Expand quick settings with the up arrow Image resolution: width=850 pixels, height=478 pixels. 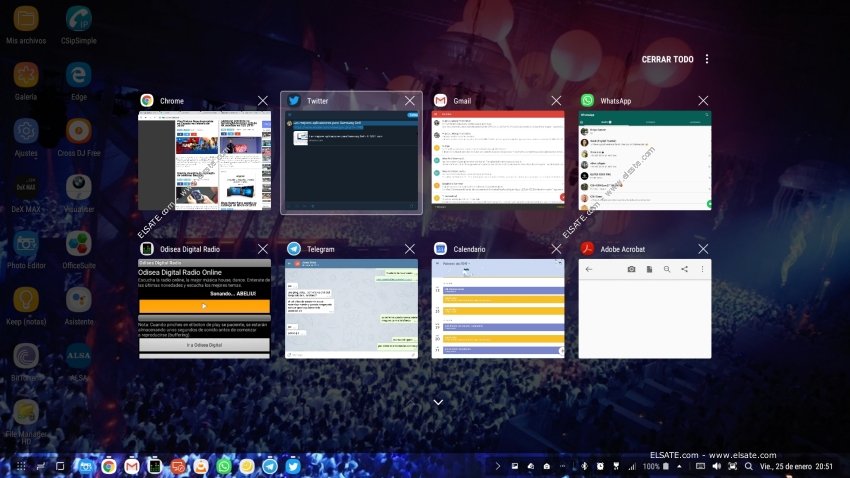679,466
